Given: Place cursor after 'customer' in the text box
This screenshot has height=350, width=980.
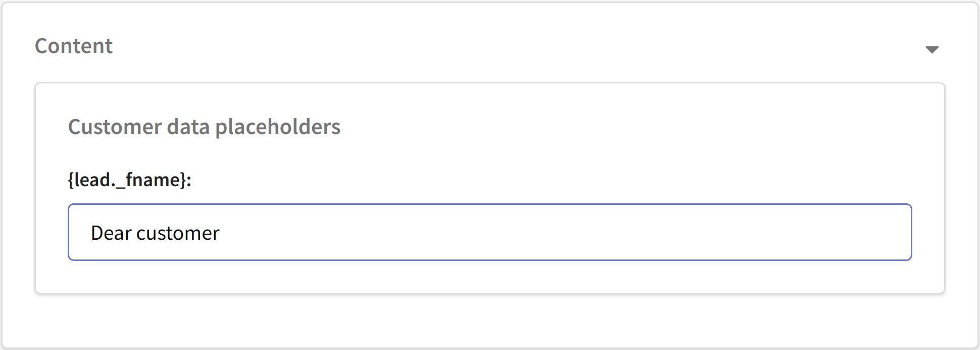Looking at the screenshot, I should [x=221, y=233].
